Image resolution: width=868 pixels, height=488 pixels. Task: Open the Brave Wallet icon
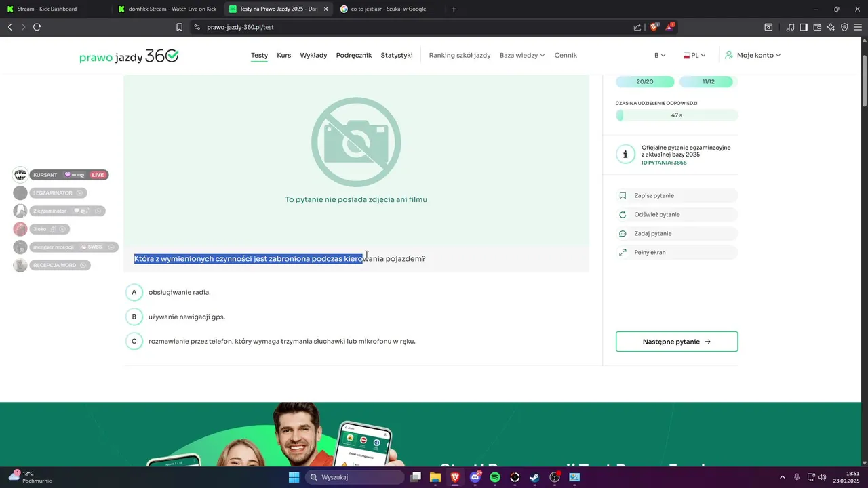pyautogui.click(x=817, y=27)
